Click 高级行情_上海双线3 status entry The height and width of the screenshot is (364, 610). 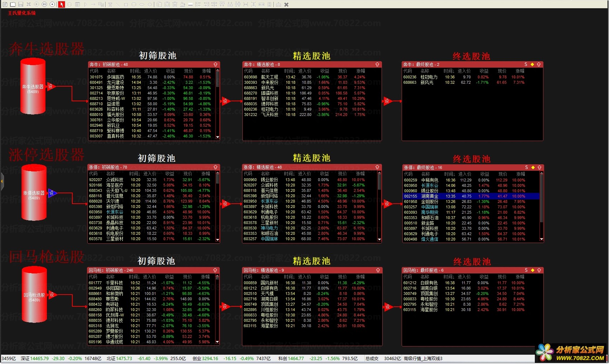423,358
